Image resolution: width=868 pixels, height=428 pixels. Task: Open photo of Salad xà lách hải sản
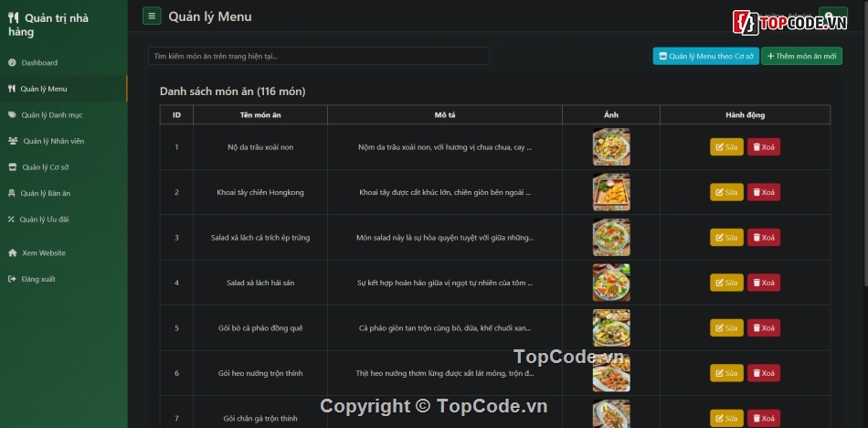tap(611, 283)
